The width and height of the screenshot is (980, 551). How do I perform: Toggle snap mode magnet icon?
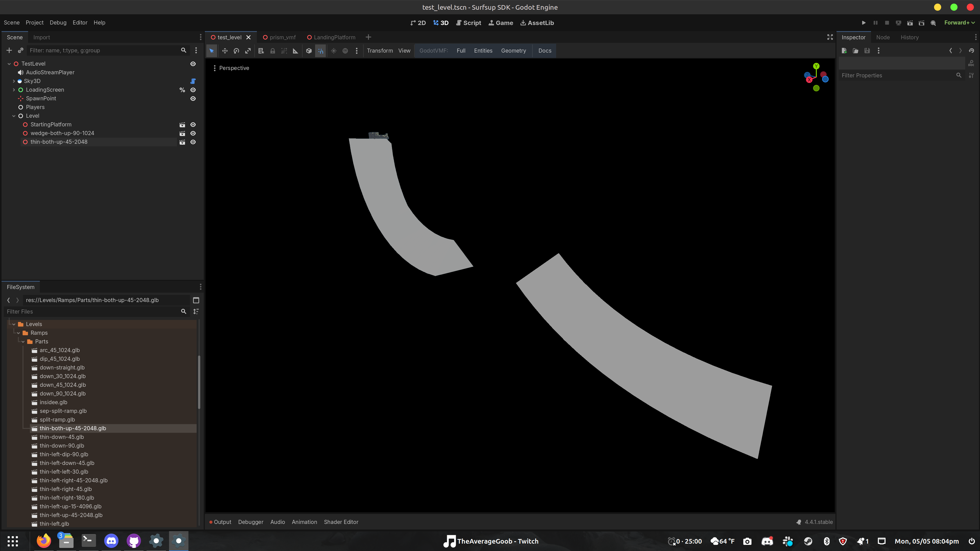[x=321, y=51]
